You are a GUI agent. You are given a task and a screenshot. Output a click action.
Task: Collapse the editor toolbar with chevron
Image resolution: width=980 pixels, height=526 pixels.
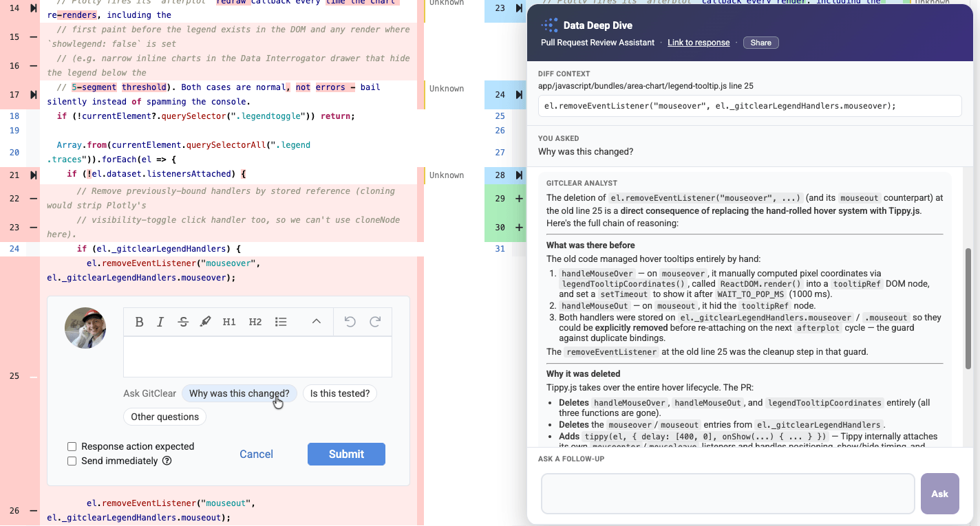tap(317, 322)
